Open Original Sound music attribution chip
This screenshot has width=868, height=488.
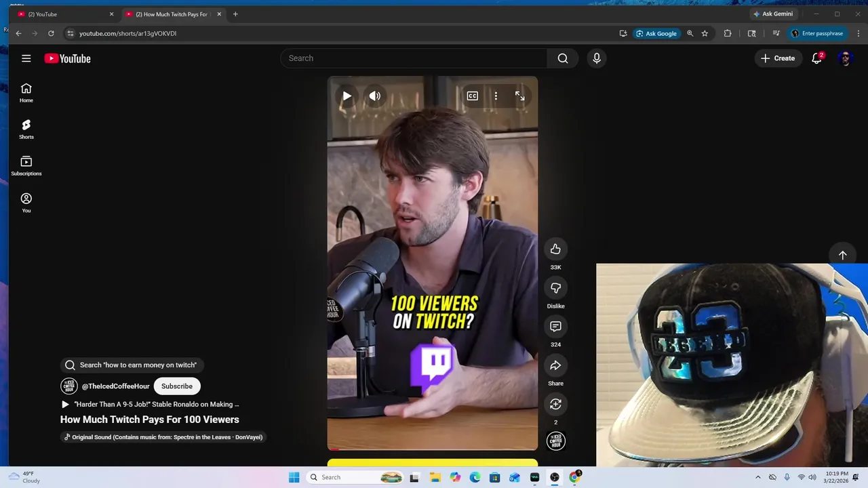163,437
